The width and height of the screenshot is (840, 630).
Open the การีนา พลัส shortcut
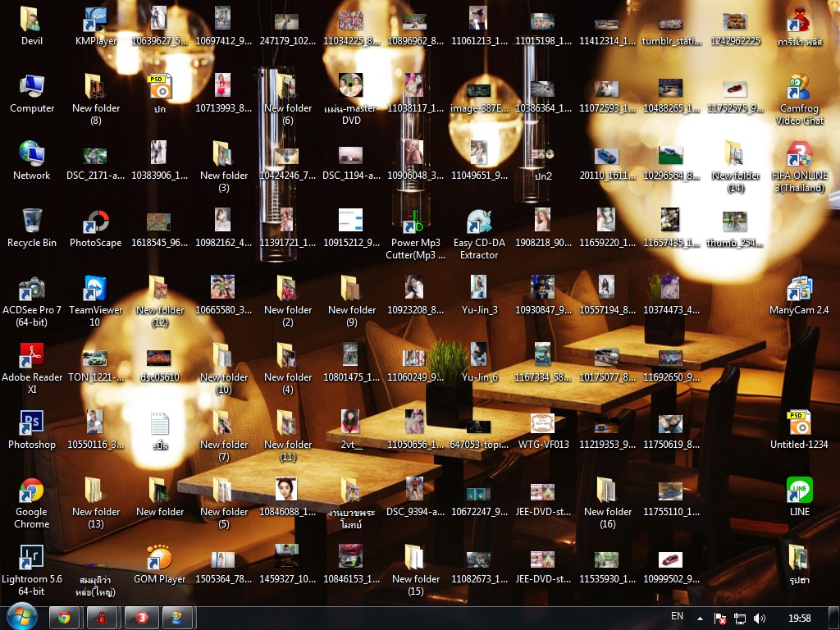coord(799,25)
